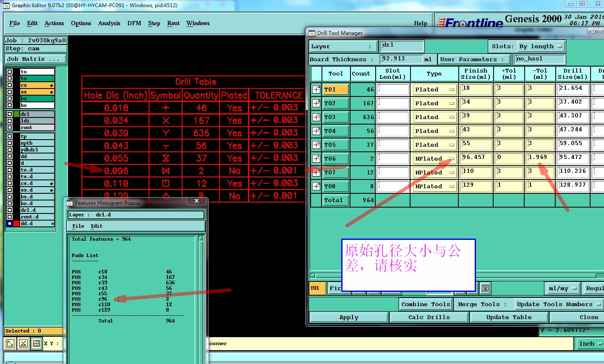
Task: Expand tool T02 with the plus icon
Action: (x=316, y=103)
